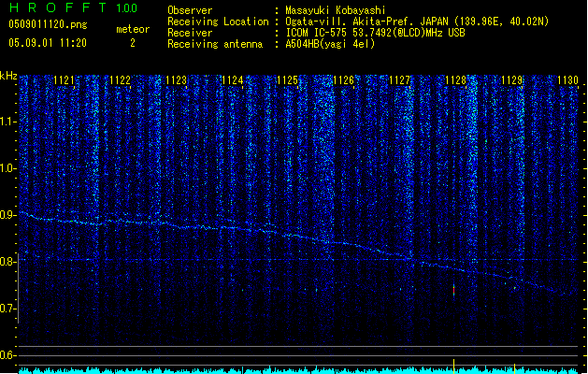The image size is (588, 374).
Task: Click the antenna value A504HB(yagi 4el)
Action: pos(330,44)
